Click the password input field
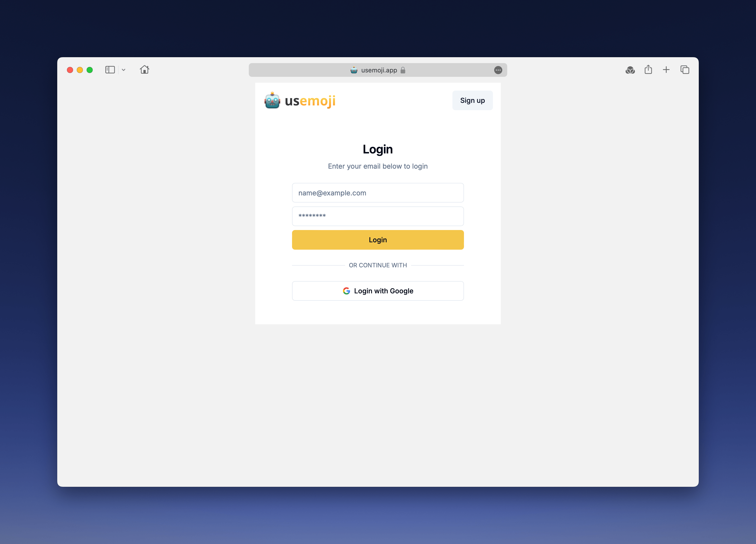This screenshot has width=756, height=544. (x=378, y=216)
